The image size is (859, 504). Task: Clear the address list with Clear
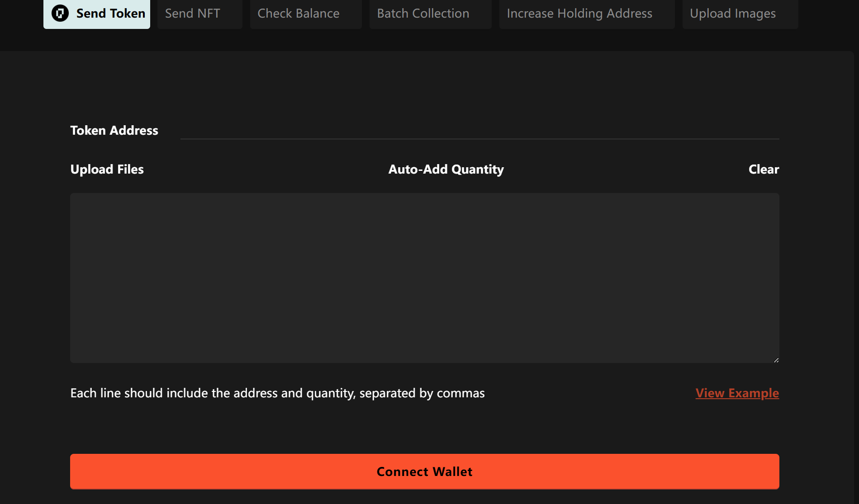pyautogui.click(x=763, y=170)
